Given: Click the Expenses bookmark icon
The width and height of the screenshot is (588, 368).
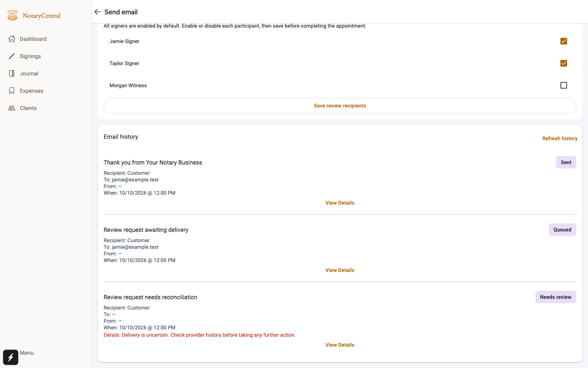Looking at the screenshot, I should [12, 91].
